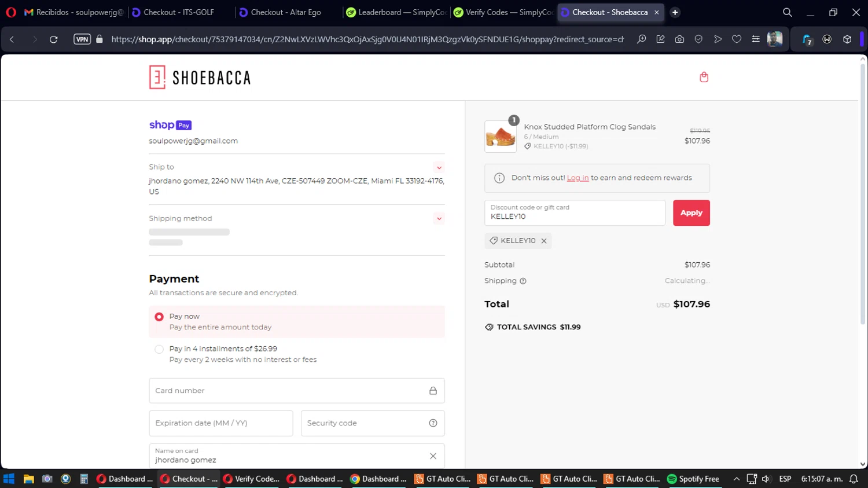Screen dimensions: 868x488
Task: Show hidden tray icons chevron
Action: tap(736, 479)
